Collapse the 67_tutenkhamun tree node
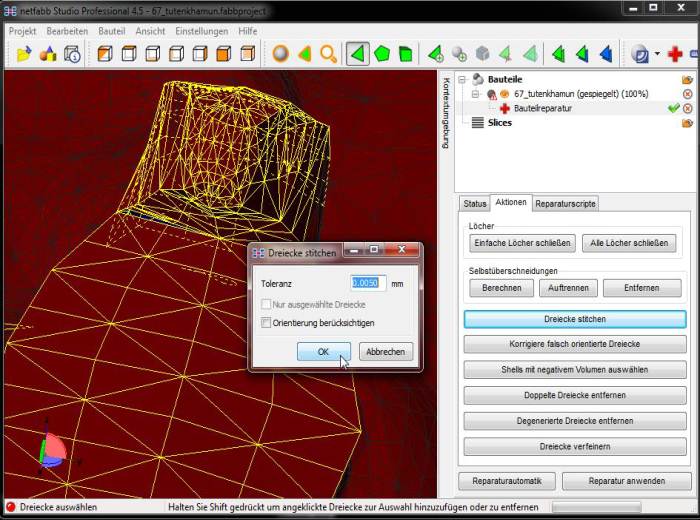 (x=477, y=94)
